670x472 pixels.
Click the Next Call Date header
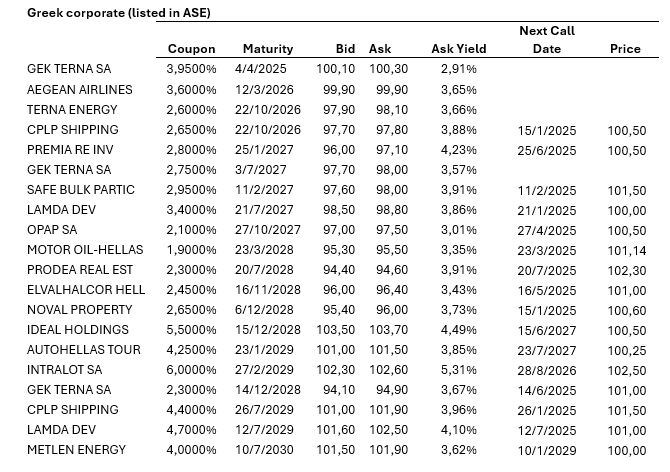546,40
